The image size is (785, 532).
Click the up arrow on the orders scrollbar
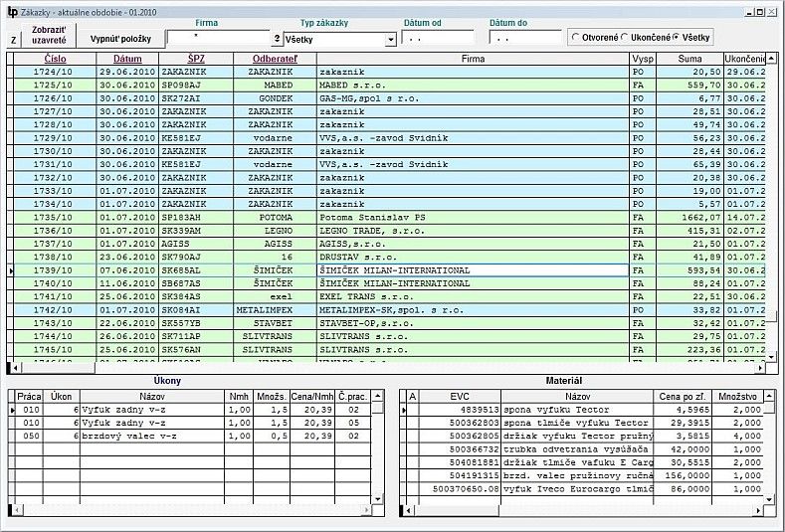(x=771, y=58)
